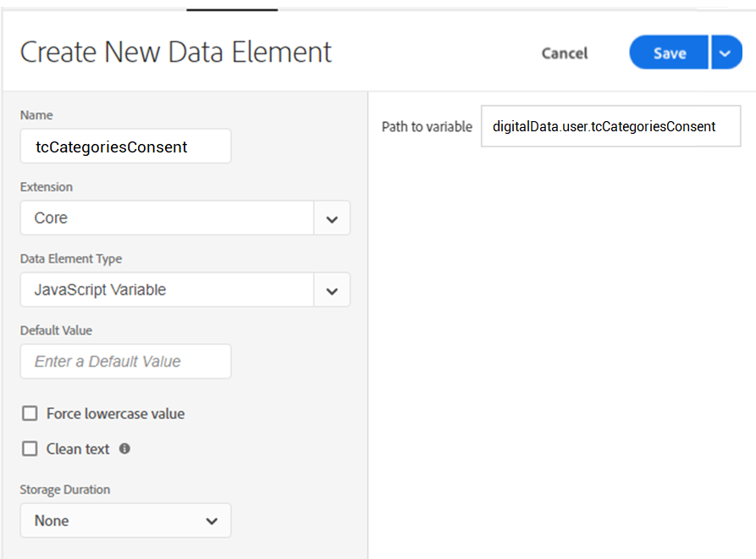Screen dimensions: 756x559
Task: Open the JavaScript Variable type dropdown
Action: pos(167,291)
